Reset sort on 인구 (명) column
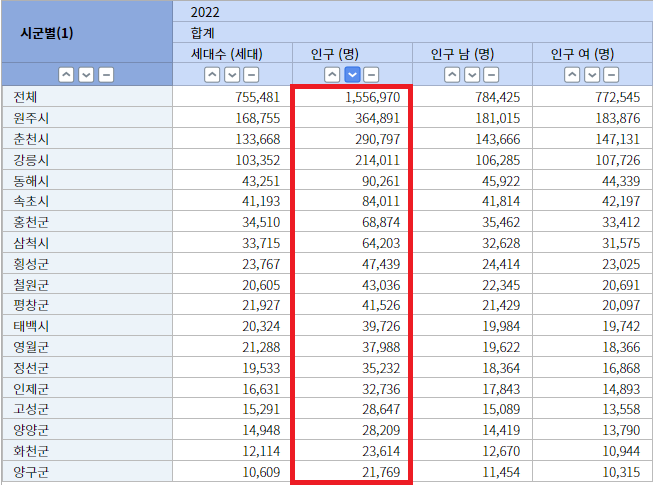 (371, 75)
